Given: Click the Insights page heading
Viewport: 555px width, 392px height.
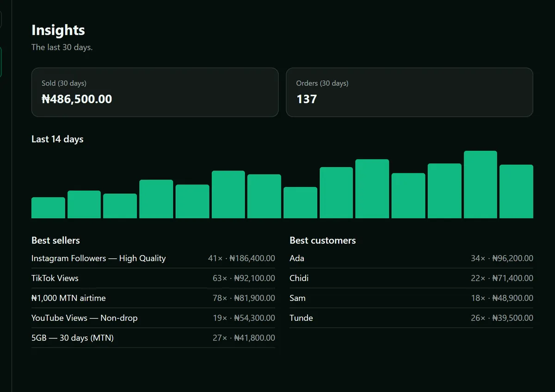Looking at the screenshot, I should 58,30.
